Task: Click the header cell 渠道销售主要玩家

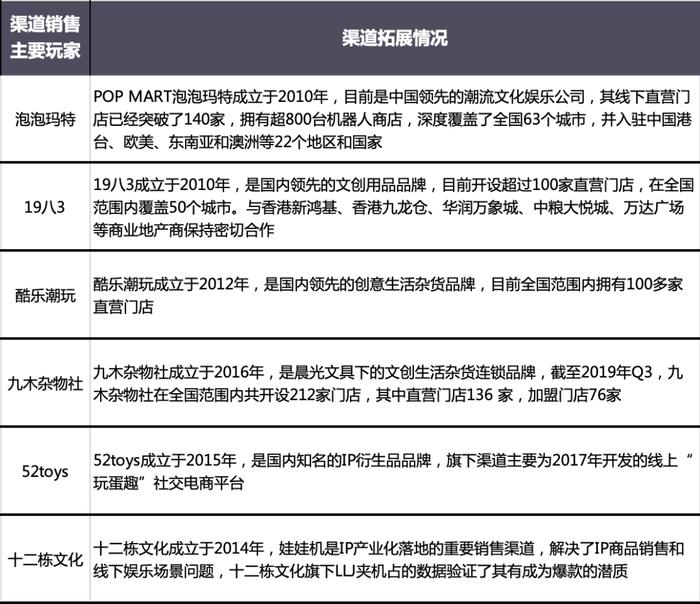Action: (45, 37)
